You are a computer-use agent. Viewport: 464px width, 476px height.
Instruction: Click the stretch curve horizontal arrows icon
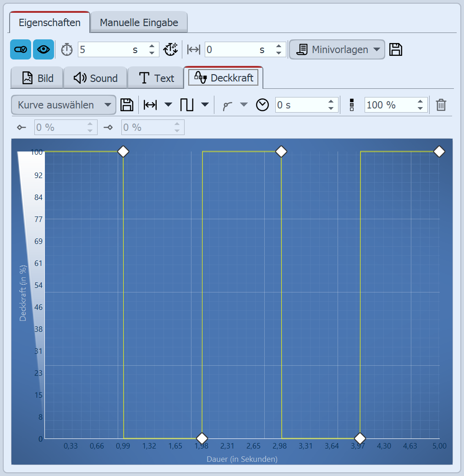click(x=150, y=105)
